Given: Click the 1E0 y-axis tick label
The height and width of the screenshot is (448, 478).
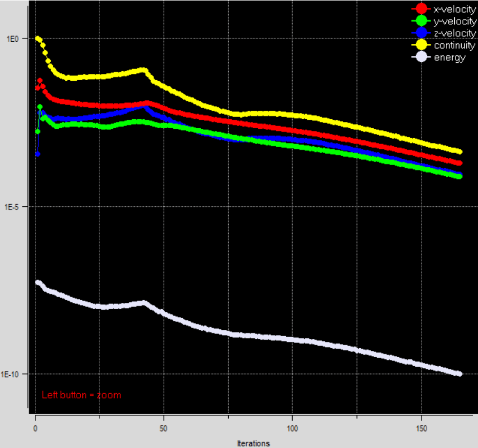Looking at the screenshot, I should [x=12, y=39].
